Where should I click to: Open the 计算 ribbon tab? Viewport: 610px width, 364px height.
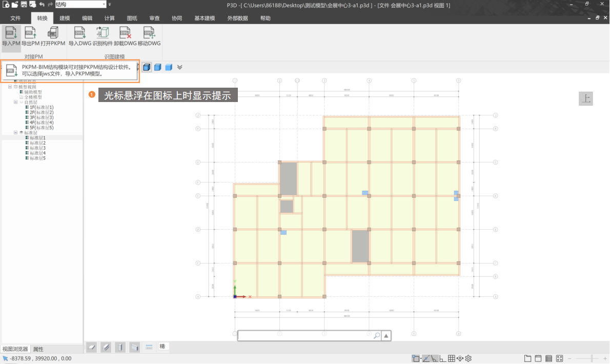[x=109, y=18]
